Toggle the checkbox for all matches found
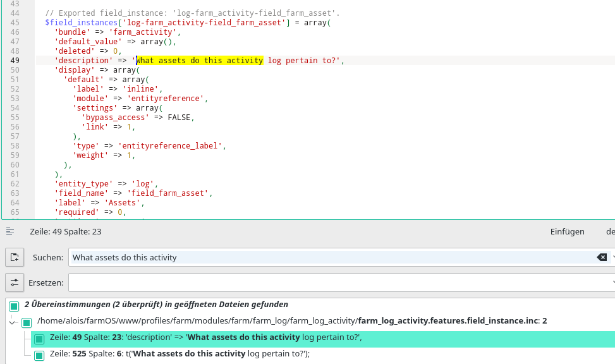This screenshot has width=615, height=364. 14,306
